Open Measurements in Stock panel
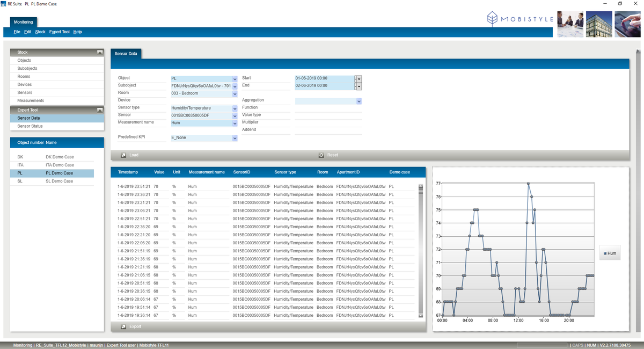 [57, 101]
